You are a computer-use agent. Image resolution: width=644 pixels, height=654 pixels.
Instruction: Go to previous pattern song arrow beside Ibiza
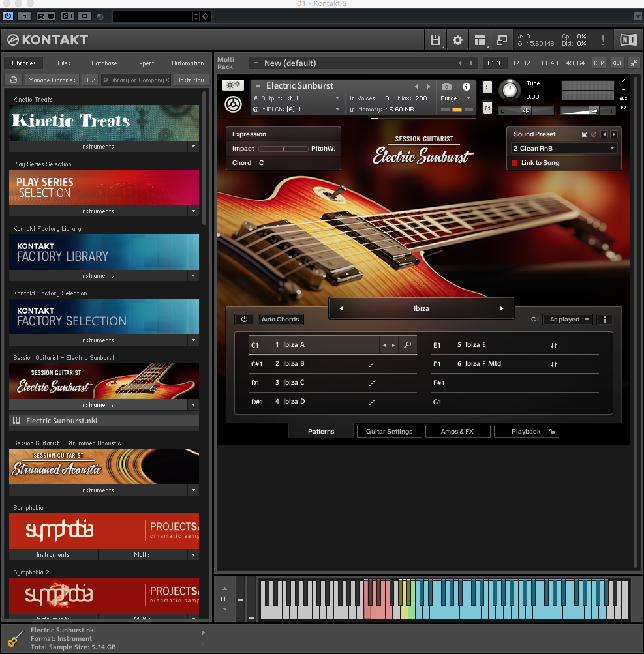click(341, 308)
